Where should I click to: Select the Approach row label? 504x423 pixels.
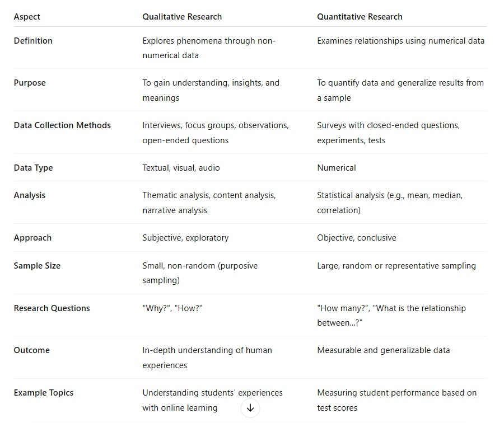pos(32,238)
